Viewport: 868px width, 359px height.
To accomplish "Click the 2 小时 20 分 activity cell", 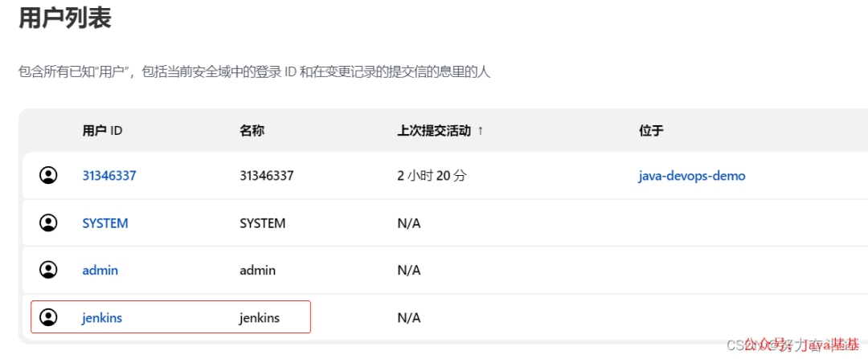I will point(432,176).
